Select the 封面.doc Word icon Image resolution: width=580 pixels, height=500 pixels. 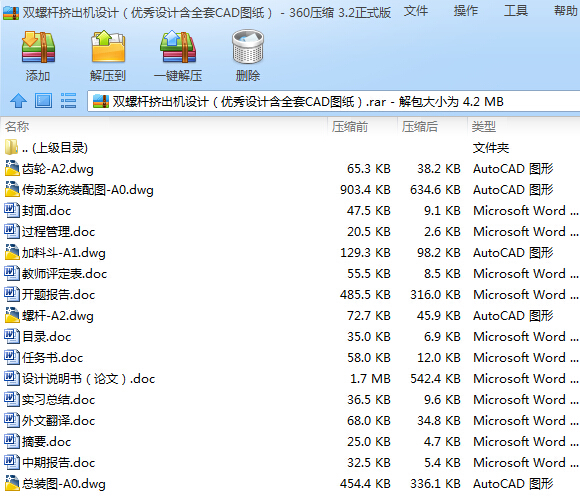tap(12, 210)
